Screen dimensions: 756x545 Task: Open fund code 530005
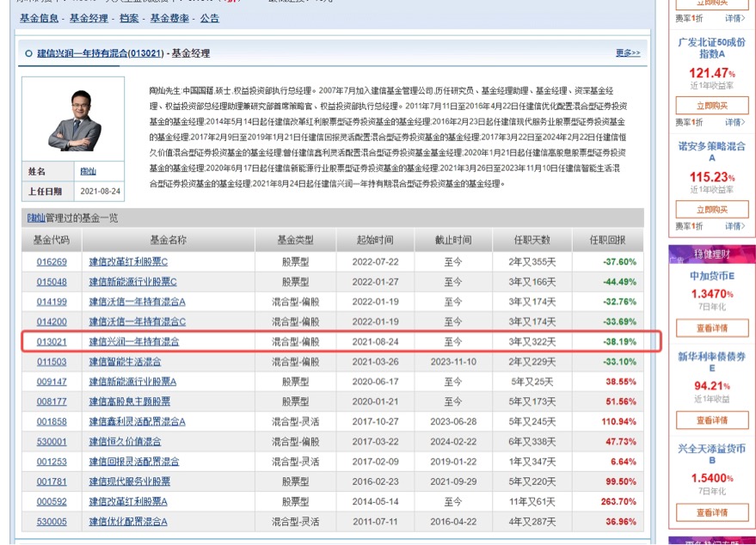coord(52,522)
